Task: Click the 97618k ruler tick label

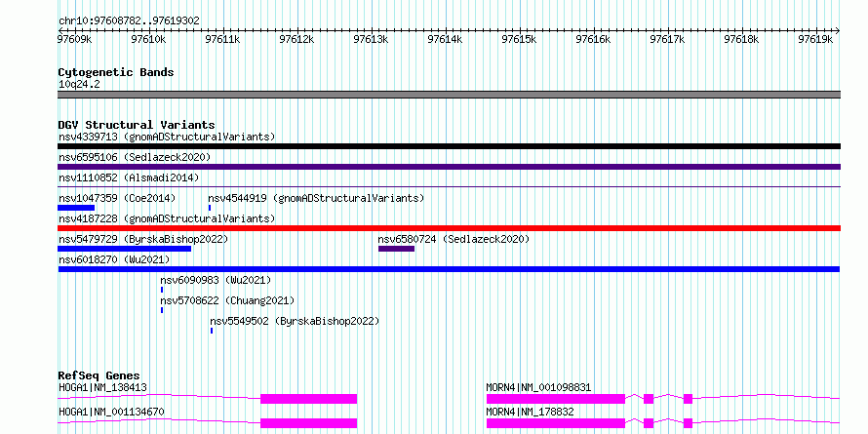Action: point(742,39)
